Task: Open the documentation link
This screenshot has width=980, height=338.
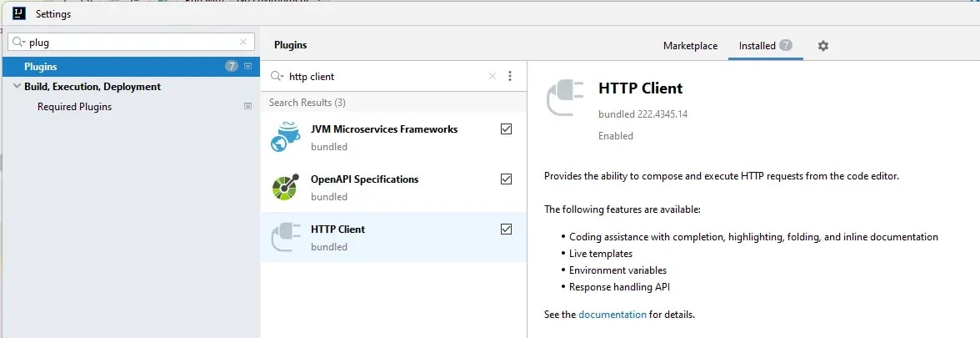Action: [612, 315]
